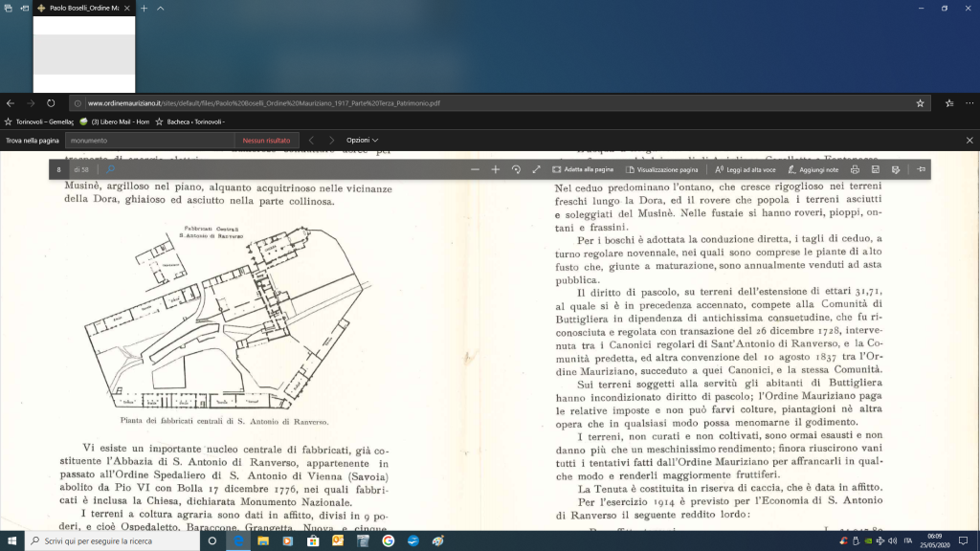This screenshot has width=980, height=551.
Task: Zoom in the PDF with plus icon
Action: (x=496, y=169)
